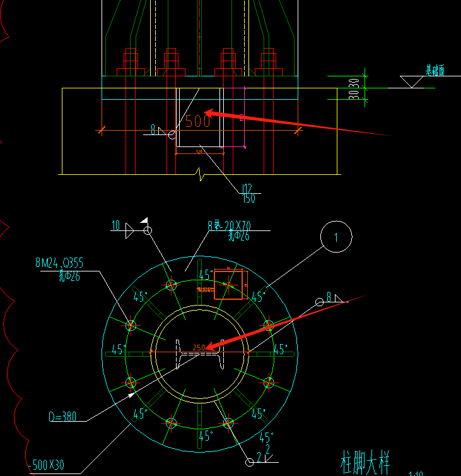Select the l12 over 150 leader text

coord(248,193)
